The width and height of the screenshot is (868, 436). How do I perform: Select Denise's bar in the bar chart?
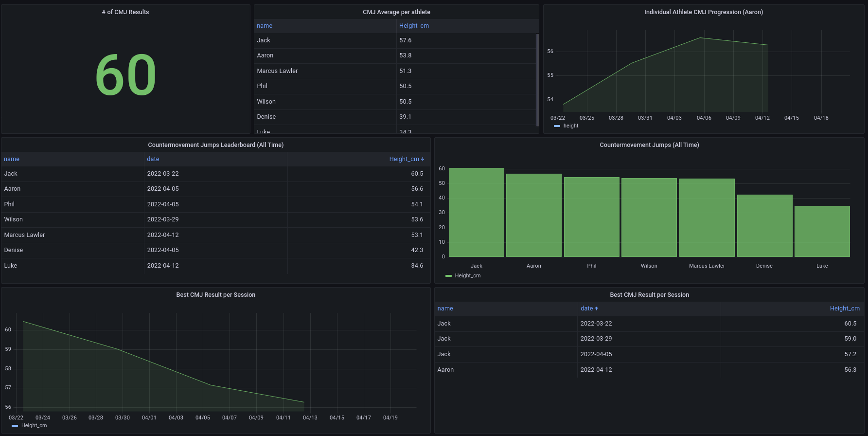[x=765, y=226]
